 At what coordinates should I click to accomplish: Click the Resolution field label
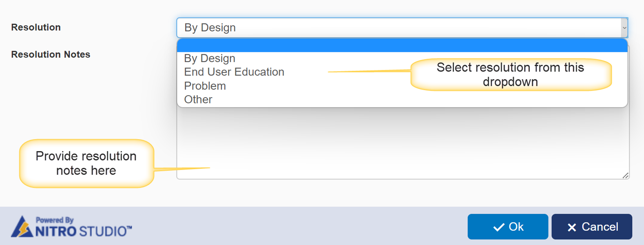click(x=36, y=27)
